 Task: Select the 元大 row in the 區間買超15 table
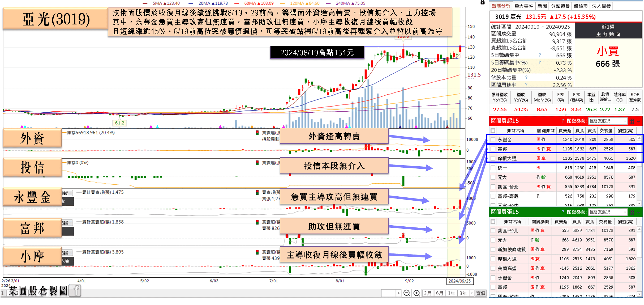coord(563,177)
